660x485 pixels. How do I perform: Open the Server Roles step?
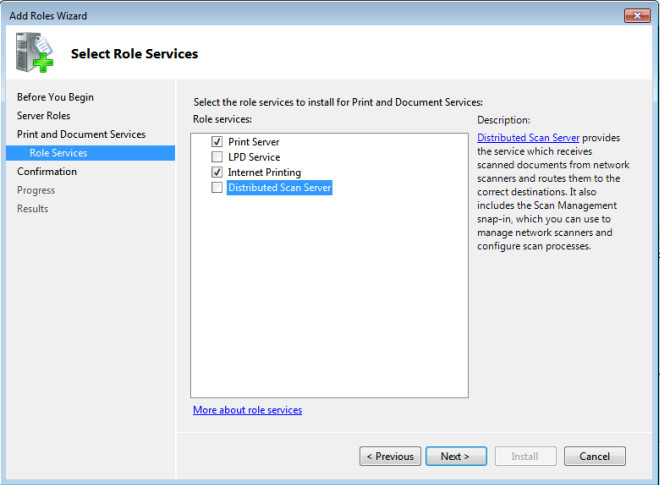point(43,116)
